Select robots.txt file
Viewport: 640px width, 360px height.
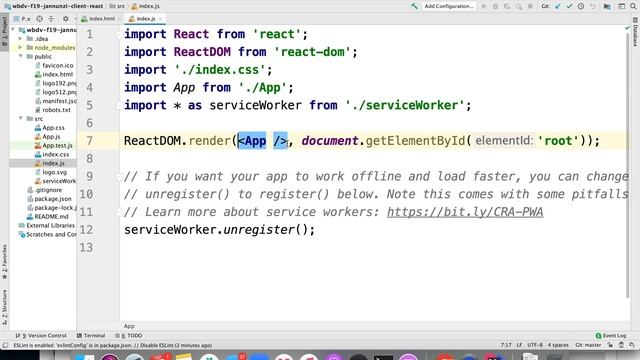pos(53,110)
